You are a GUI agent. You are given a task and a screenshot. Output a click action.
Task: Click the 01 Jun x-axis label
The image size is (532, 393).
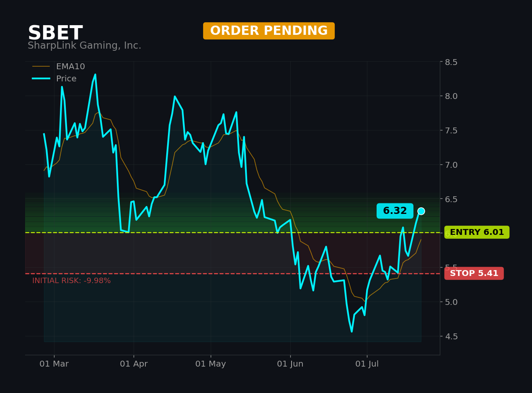(x=290, y=364)
